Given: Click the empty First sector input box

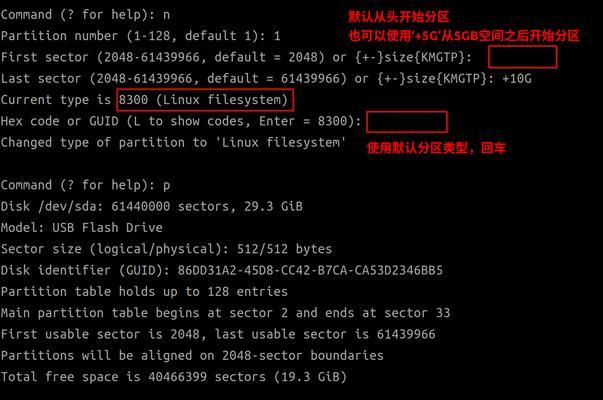Looking at the screenshot, I should (x=522, y=57).
